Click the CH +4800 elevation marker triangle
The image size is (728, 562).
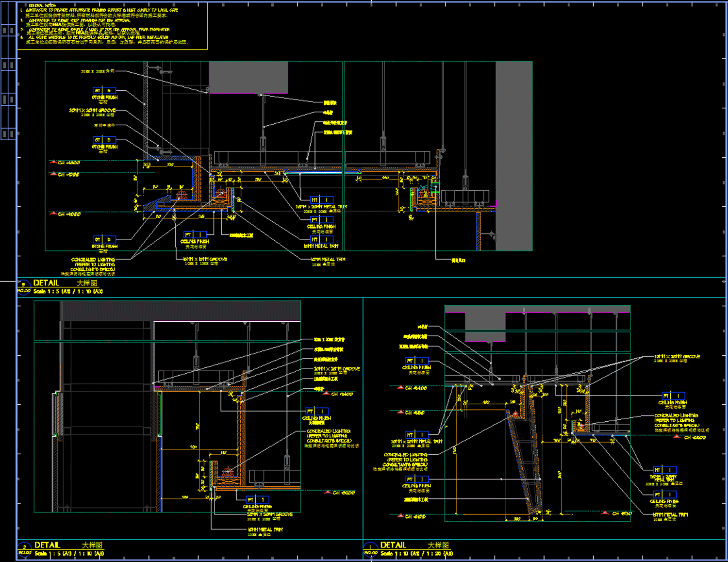(x=53, y=162)
